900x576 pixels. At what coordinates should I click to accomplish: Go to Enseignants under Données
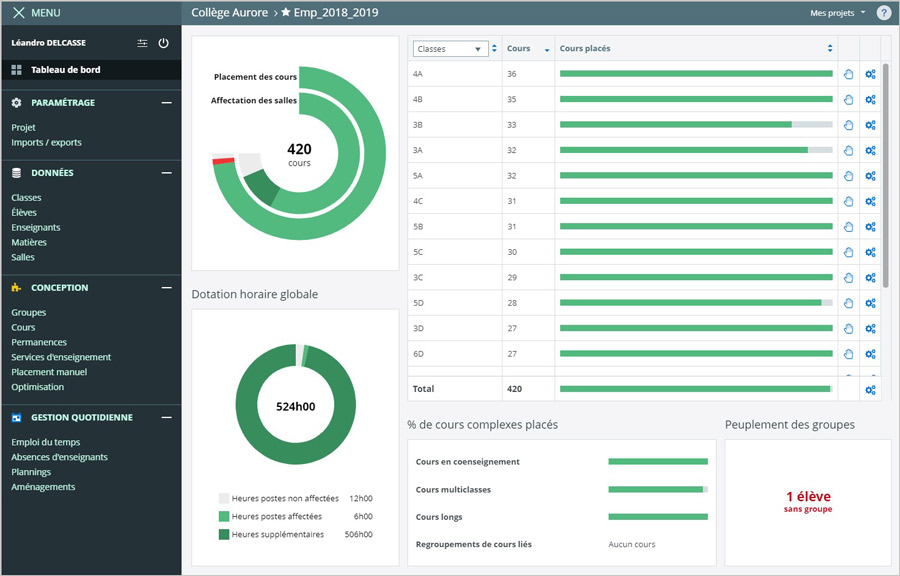[36, 228]
